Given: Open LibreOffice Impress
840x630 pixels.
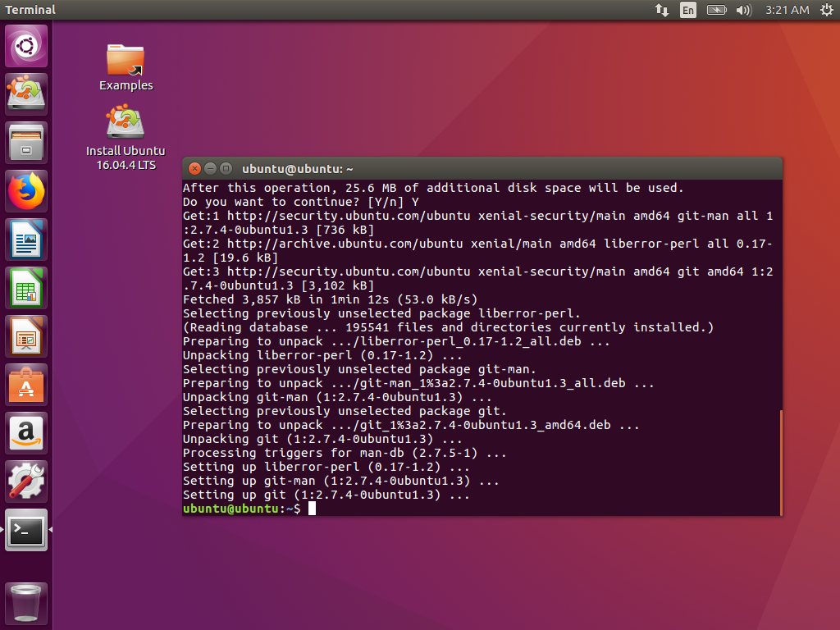Looking at the screenshot, I should pyautogui.click(x=25, y=336).
